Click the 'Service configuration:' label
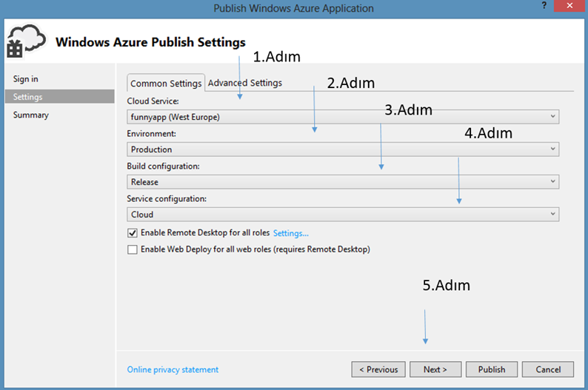588x390 pixels. point(167,199)
